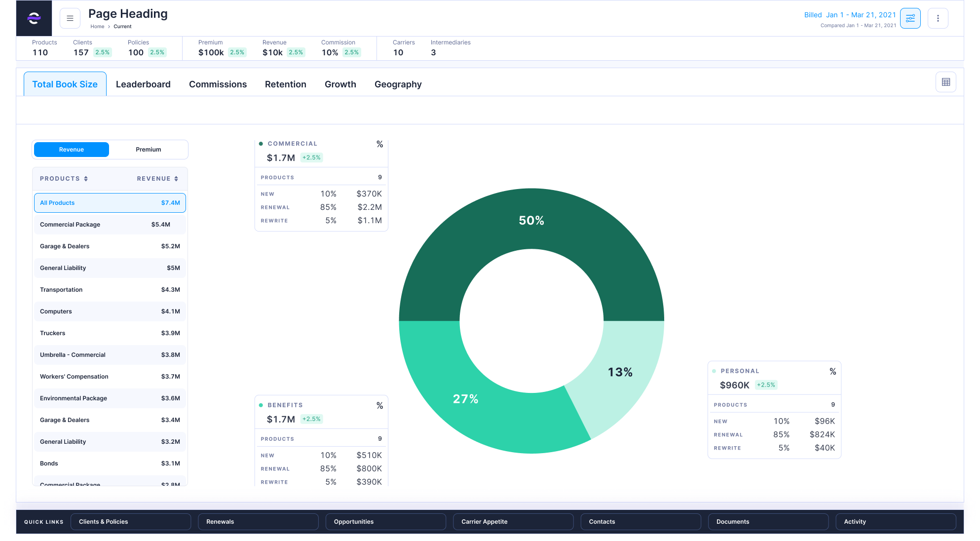Open the Billed date range selector
The height and width of the screenshot is (541, 980).
[x=850, y=15]
